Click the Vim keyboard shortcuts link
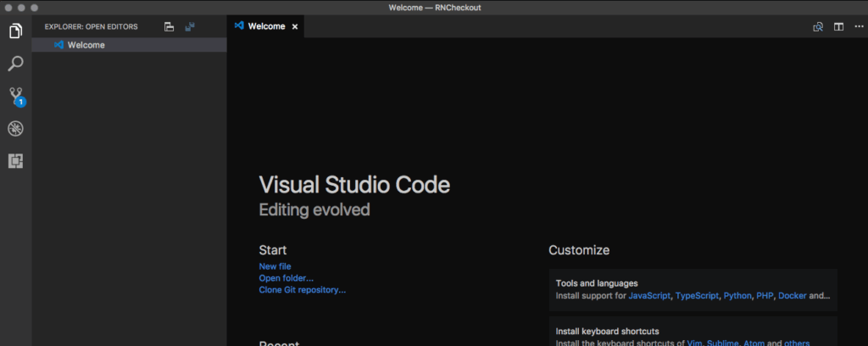The width and height of the screenshot is (868, 346). coord(695,343)
